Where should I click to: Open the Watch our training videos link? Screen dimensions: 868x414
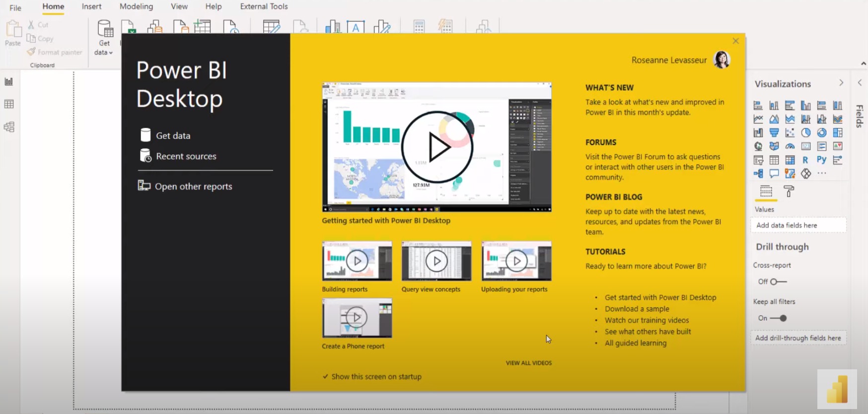coord(647,320)
